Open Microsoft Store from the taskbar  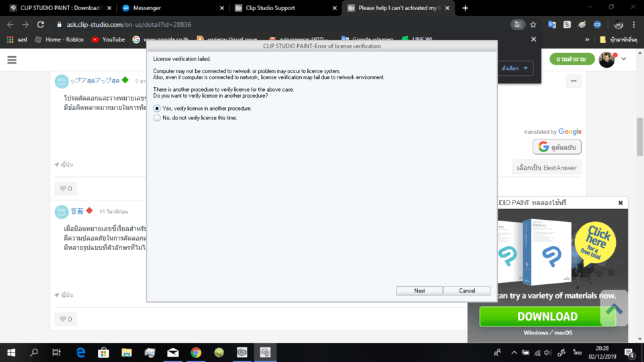[x=103, y=353]
